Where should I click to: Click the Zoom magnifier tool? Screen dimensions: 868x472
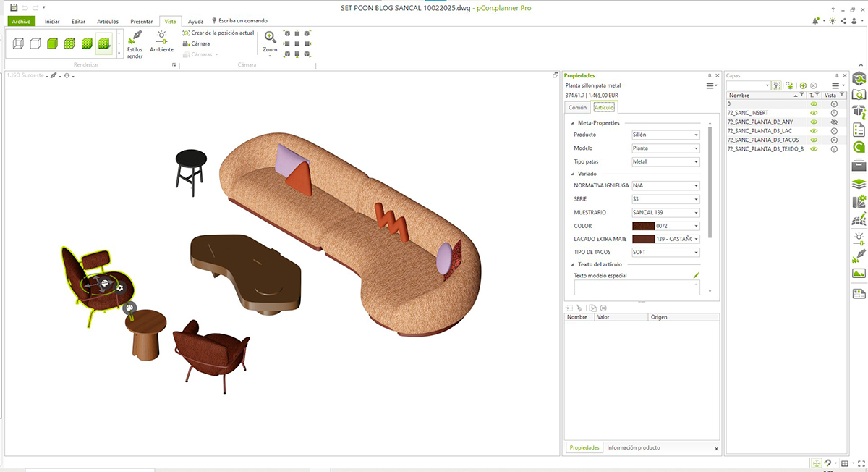click(x=270, y=42)
